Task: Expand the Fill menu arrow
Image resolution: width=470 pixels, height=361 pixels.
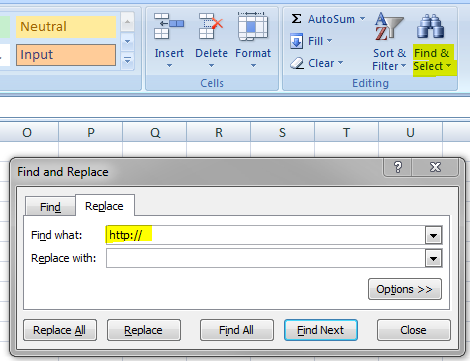Action: coord(329,41)
